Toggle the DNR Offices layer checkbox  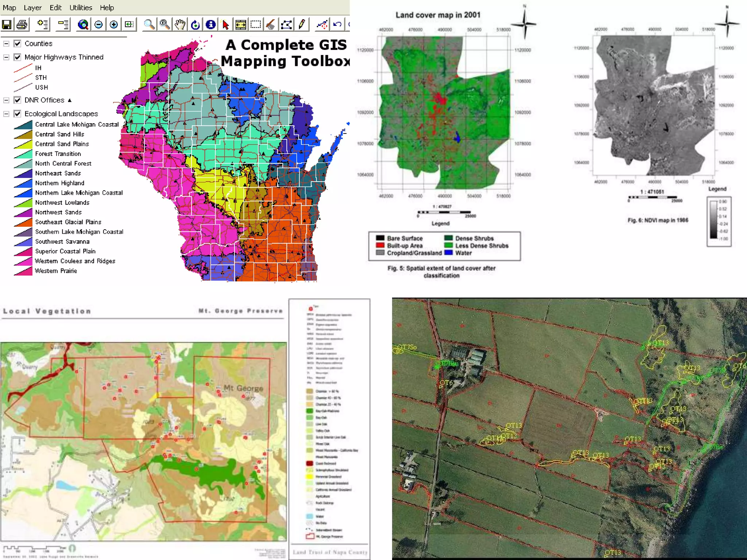[17, 100]
